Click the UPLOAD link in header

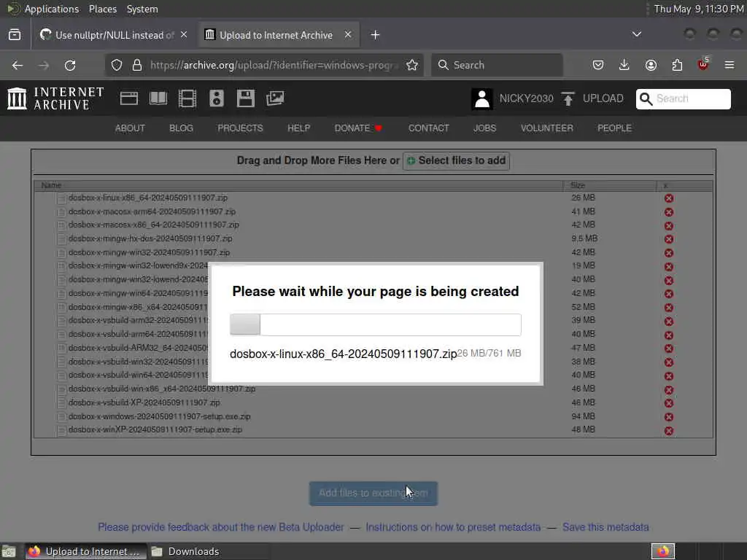(603, 98)
